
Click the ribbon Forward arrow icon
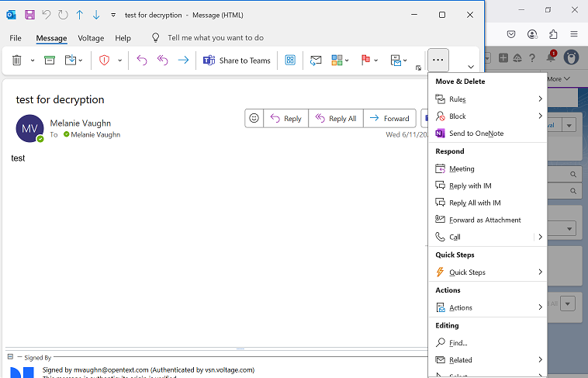(x=183, y=60)
